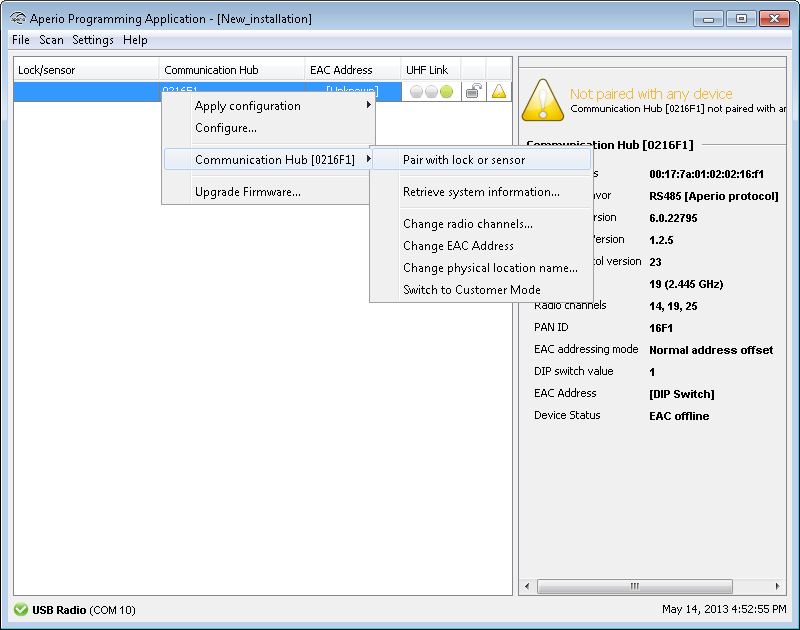Click the Apply configuration submenu arrow
The height and width of the screenshot is (630, 800).
pos(368,105)
